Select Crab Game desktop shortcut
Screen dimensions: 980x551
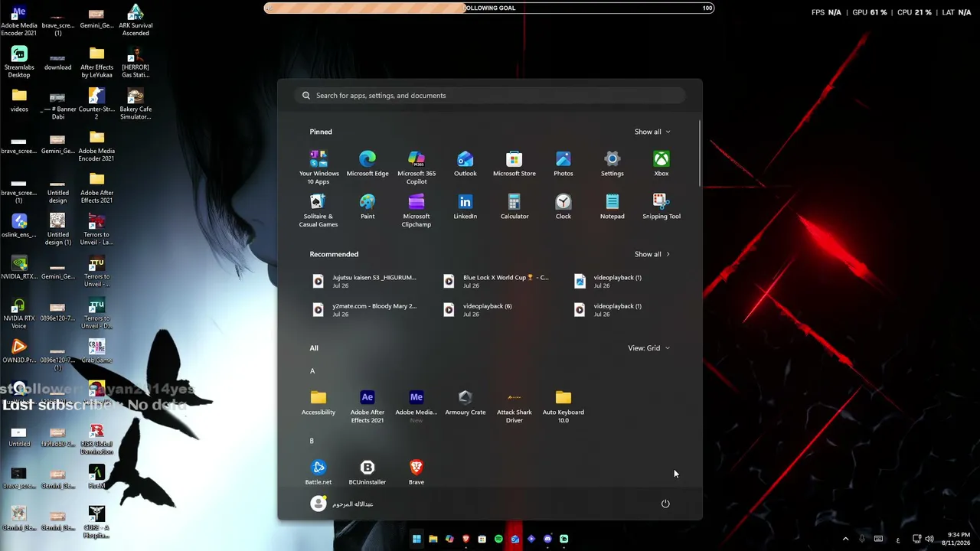pos(96,351)
